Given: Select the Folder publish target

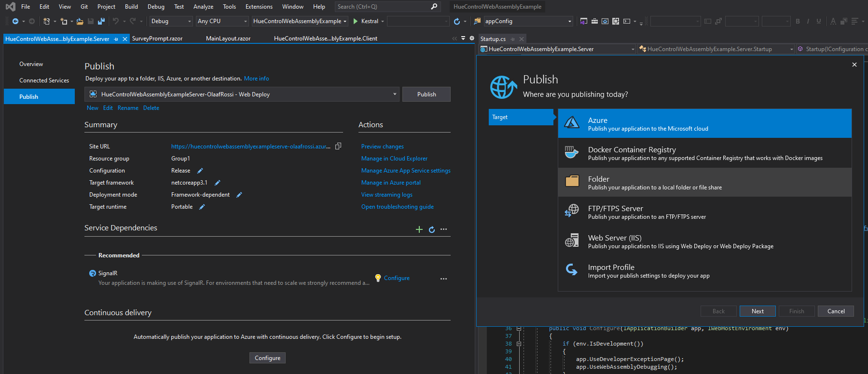Looking at the screenshot, I should point(705,182).
